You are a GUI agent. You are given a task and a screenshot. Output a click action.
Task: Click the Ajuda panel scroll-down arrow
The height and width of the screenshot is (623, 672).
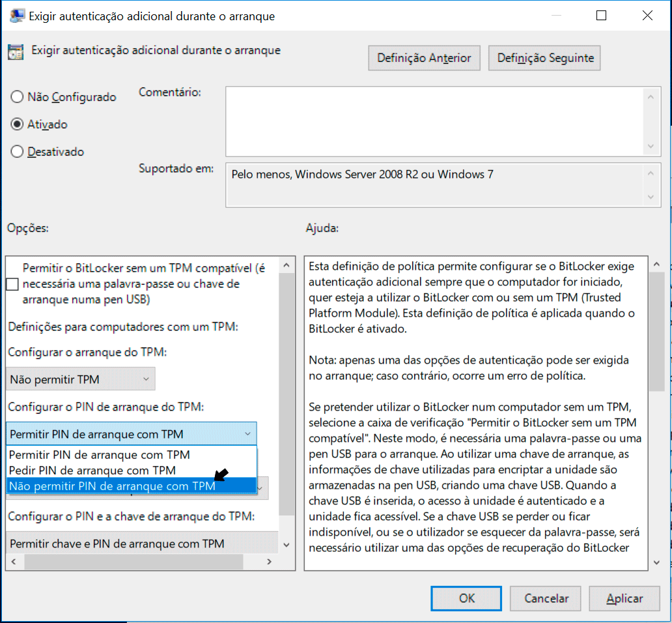point(656,562)
